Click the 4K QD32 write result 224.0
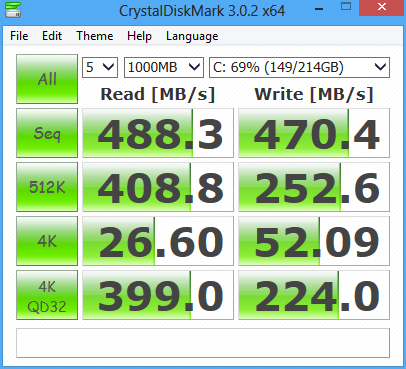Screen dimensions: 406x369 click(314, 295)
